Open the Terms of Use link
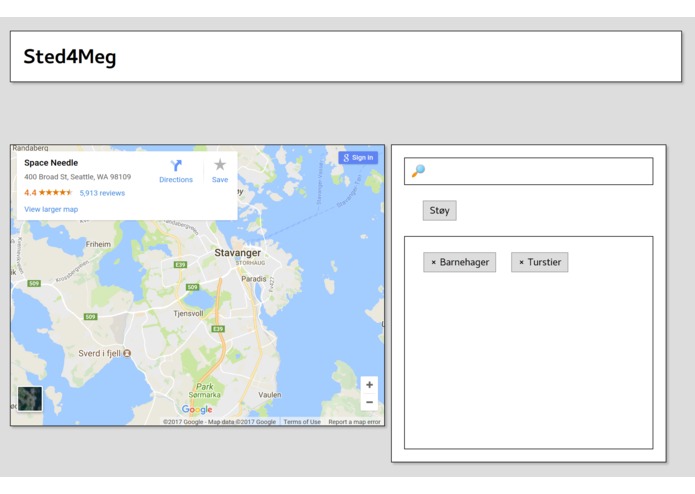The image size is (695, 494). (x=302, y=422)
